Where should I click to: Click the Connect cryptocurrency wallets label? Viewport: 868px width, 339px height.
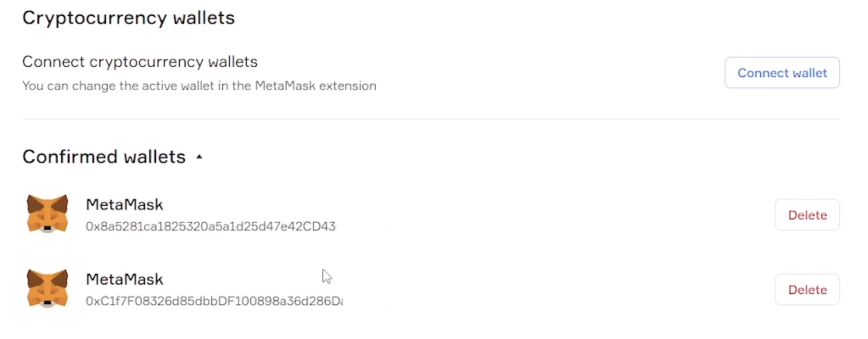coord(140,62)
